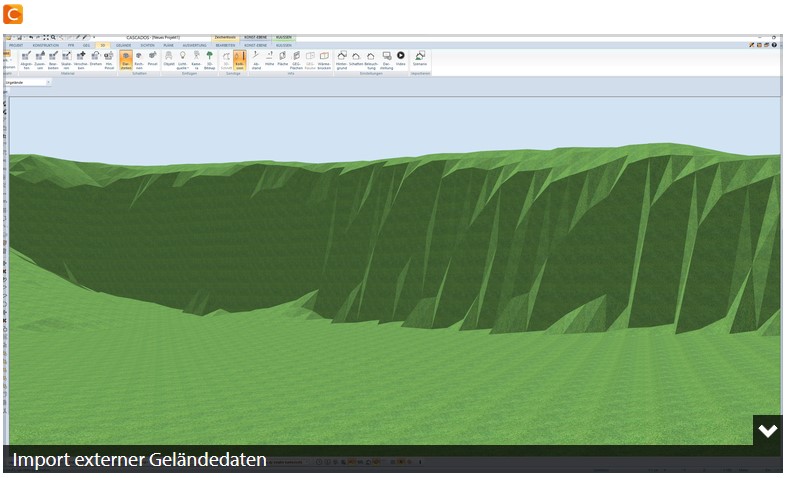Close the Urgelände view tab
Screen dimensions: 786x478
(48, 82)
